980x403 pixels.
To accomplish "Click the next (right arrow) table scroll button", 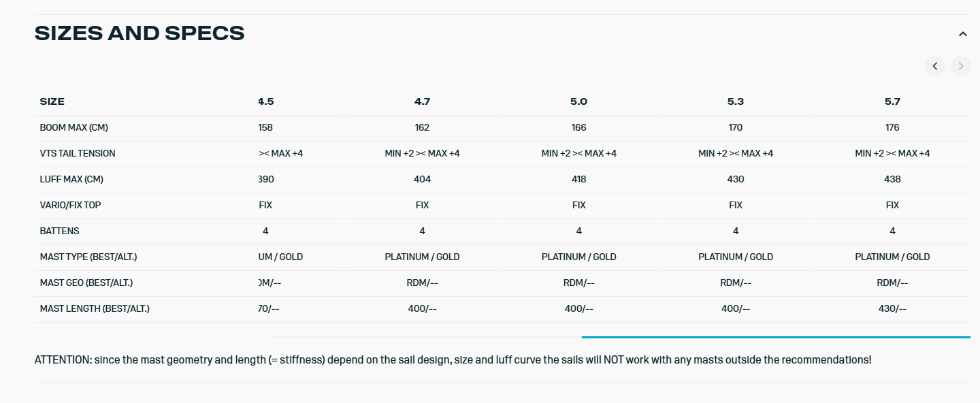I will pos(961,66).
